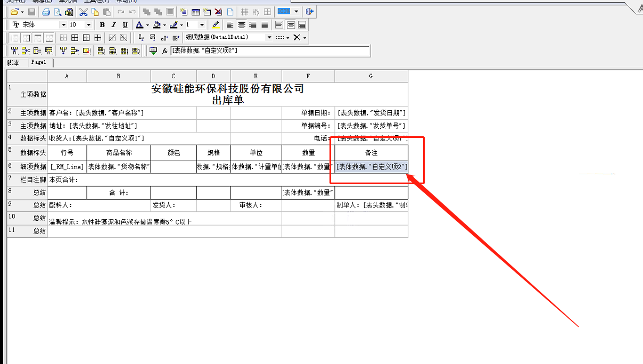
Task: Click the Copy icon
Action: [x=95, y=12]
